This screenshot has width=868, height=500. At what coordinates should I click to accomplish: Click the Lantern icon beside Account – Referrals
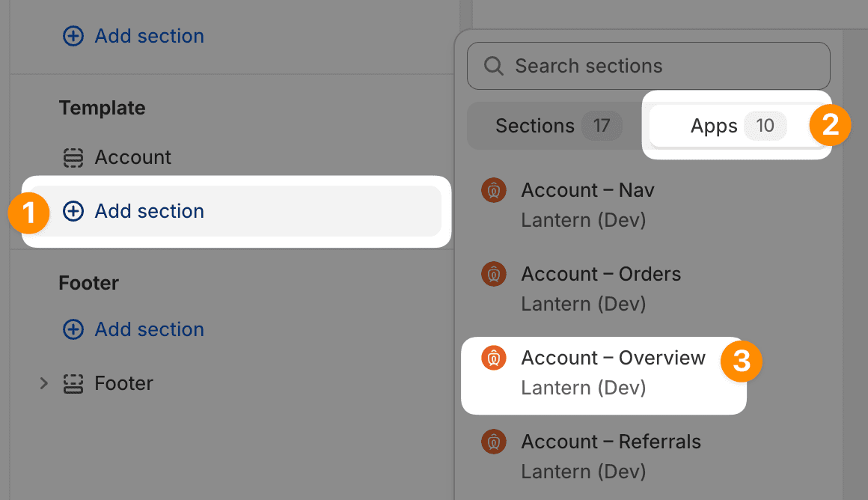tap(493, 442)
